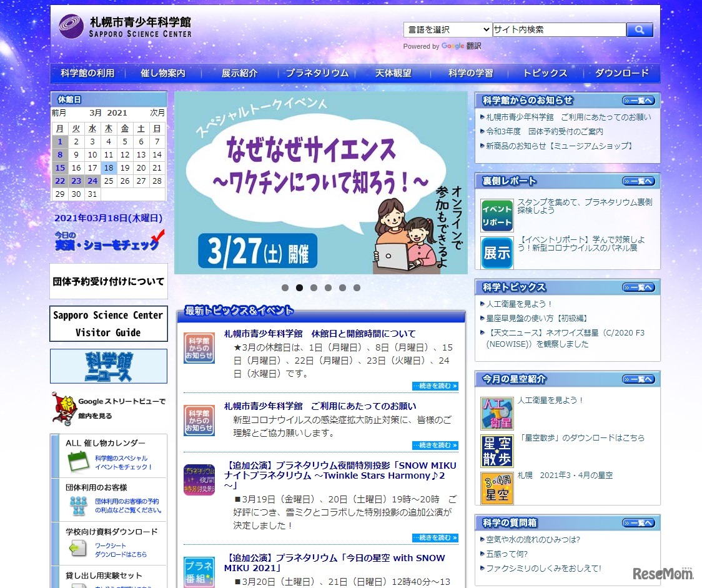Click 科学館からのお知らせ icon beside 休館日と開館時間
Viewport: 702px width, 588px height.
coord(199,348)
